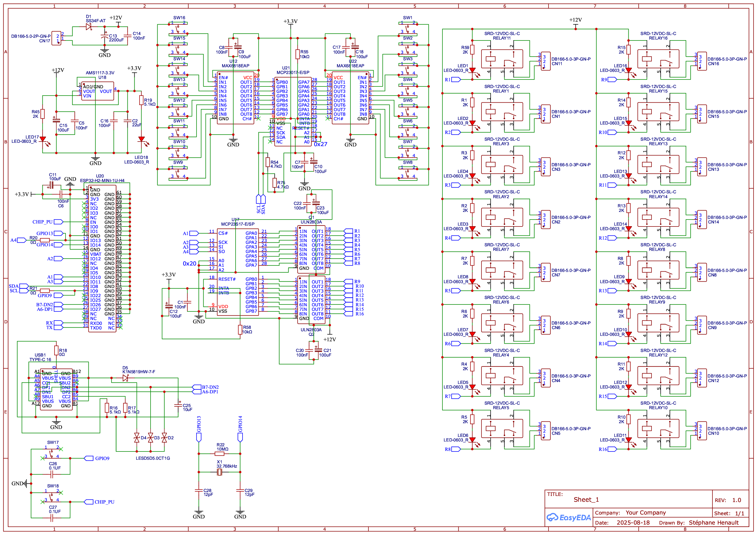Select the 0x27 address text label
756x534 pixels.
point(320,144)
